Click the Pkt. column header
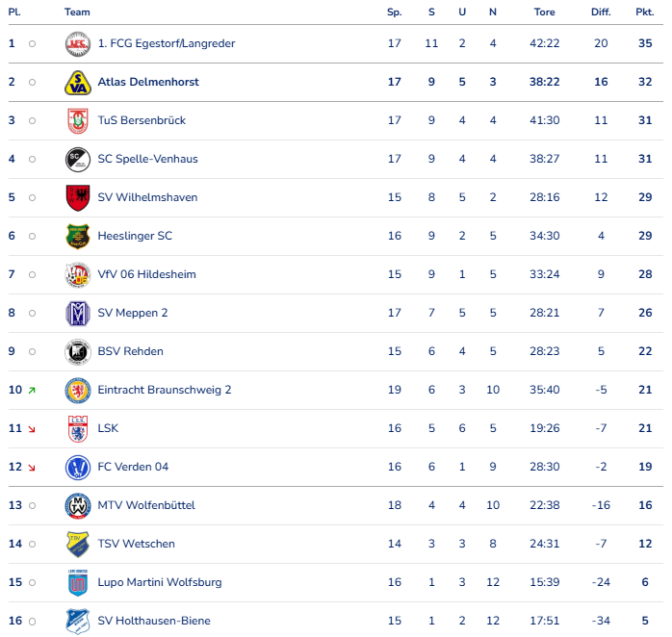This screenshot has height=637, width=672. click(644, 13)
